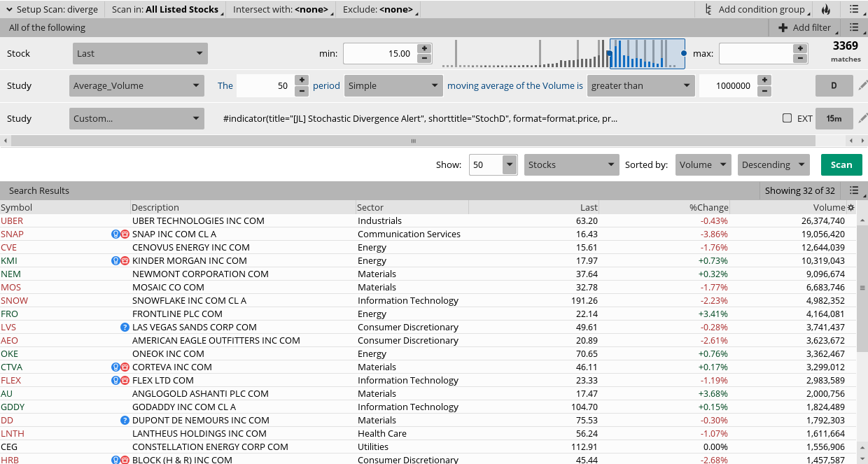
Task: Click the red phone icon on the HRB row
Action: [x=125, y=460]
